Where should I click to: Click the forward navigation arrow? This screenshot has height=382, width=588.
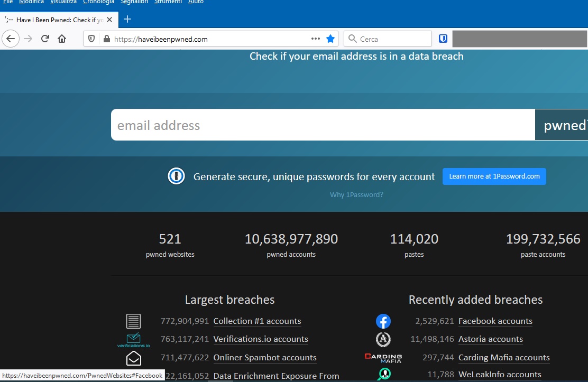(28, 39)
